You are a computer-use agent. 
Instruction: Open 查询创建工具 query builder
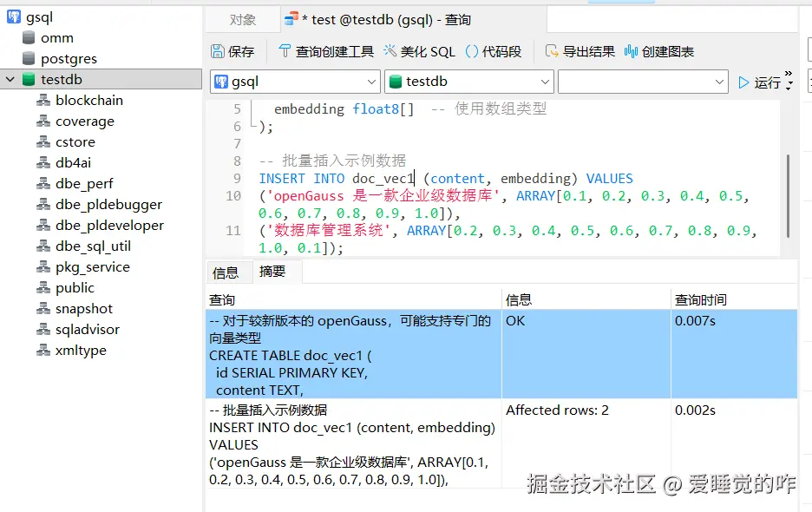(x=325, y=51)
